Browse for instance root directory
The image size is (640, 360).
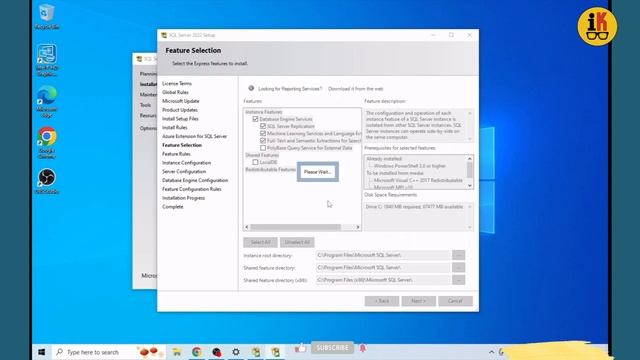pyautogui.click(x=458, y=255)
